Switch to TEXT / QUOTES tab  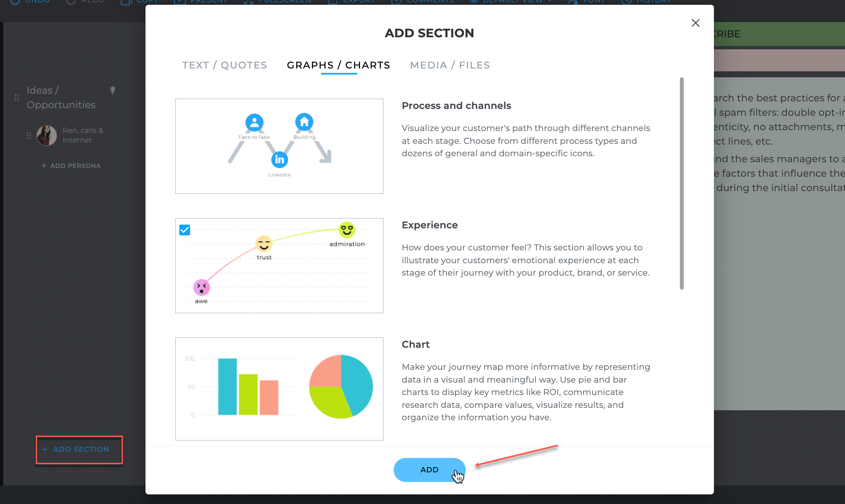pyautogui.click(x=225, y=65)
